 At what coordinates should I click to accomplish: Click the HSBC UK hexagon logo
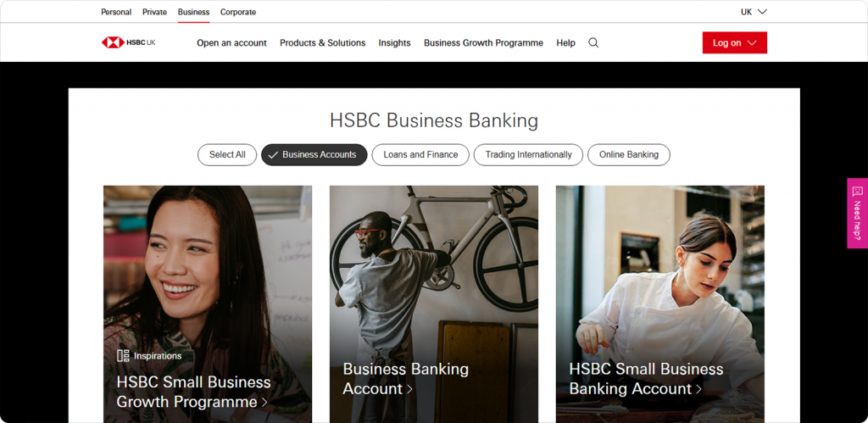coord(113,42)
